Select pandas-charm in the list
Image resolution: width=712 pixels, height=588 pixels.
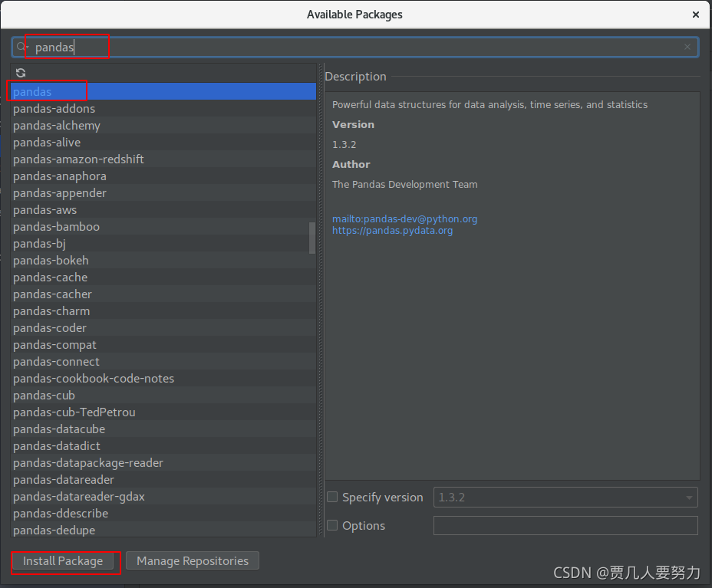pos(163,310)
